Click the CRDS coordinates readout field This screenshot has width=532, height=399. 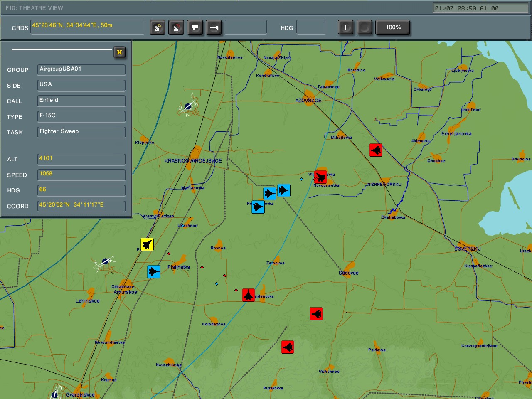coord(87,27)
